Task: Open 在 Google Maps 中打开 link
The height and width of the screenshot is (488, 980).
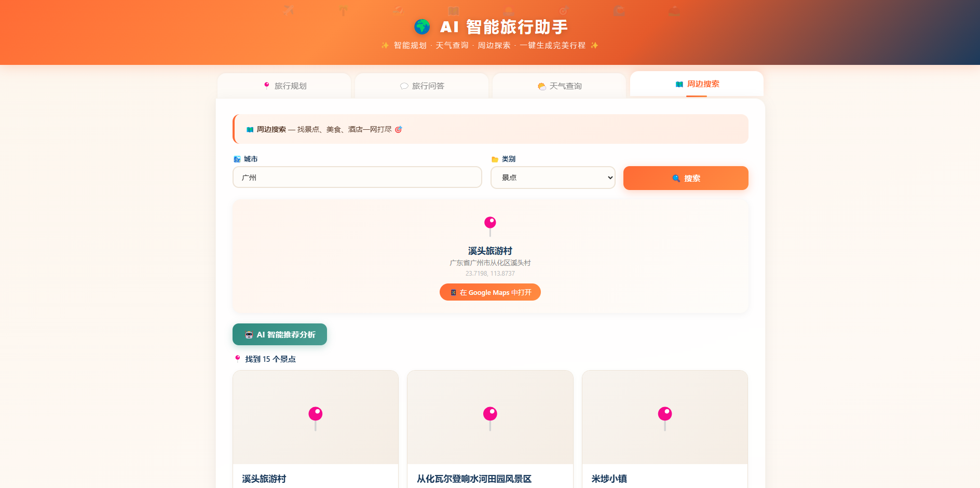Action: tap(490, 292)
